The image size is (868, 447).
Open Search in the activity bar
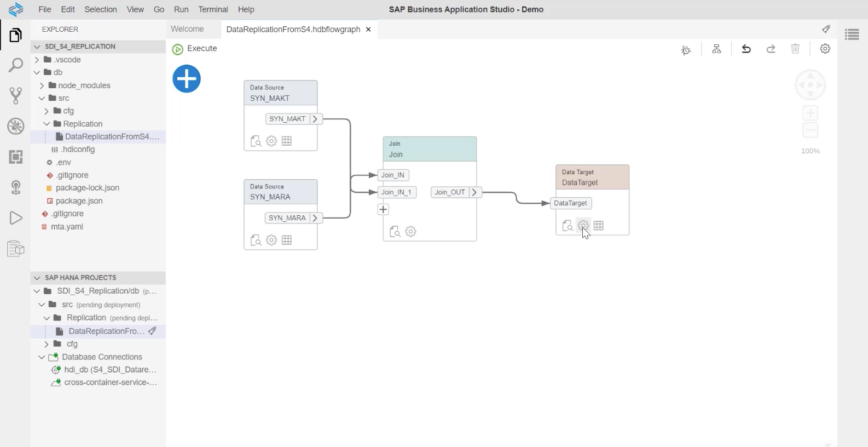(x=15, y=66)
